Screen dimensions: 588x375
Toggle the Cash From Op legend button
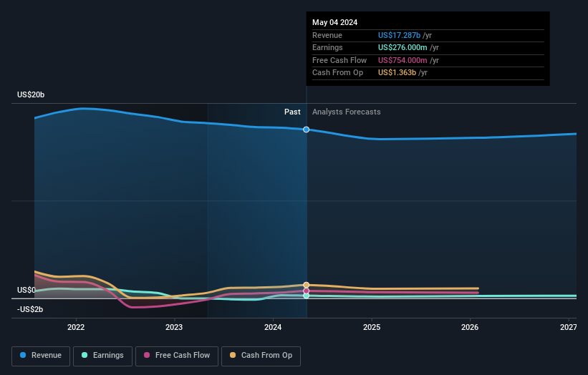(x=261, y=356)
